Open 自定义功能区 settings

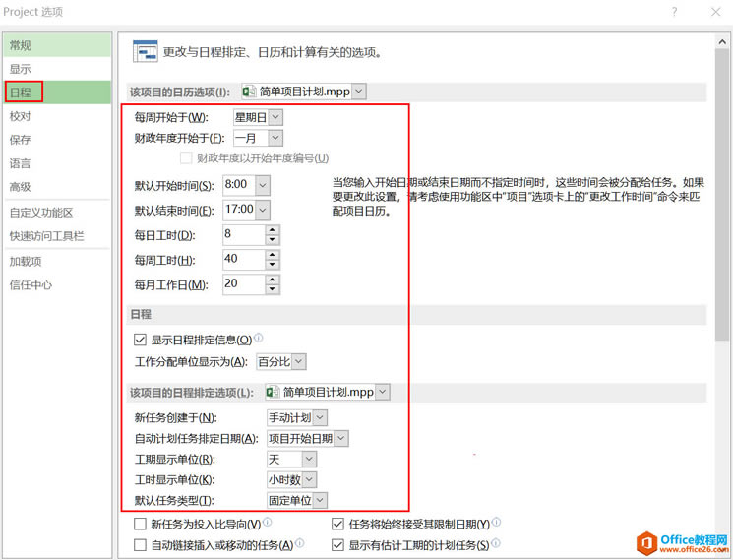tap(57, 213)
